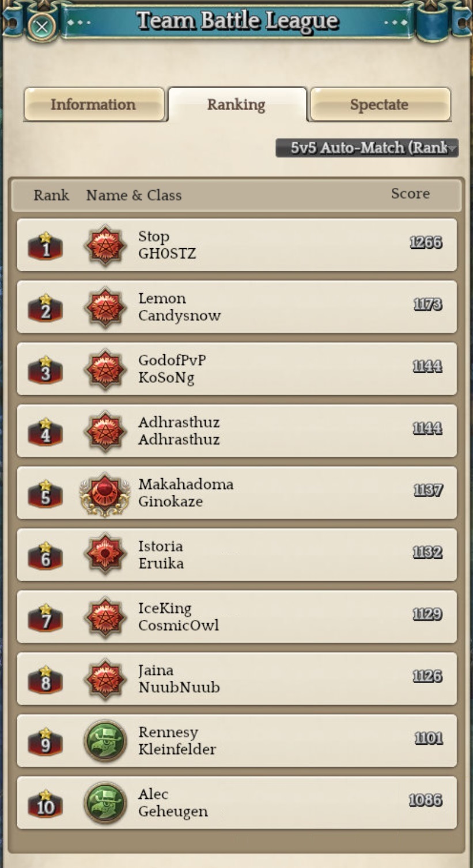The width and height of the screenshot is (473, 868).
Task: Open the Spectate tab
Action: coord(380,104)
